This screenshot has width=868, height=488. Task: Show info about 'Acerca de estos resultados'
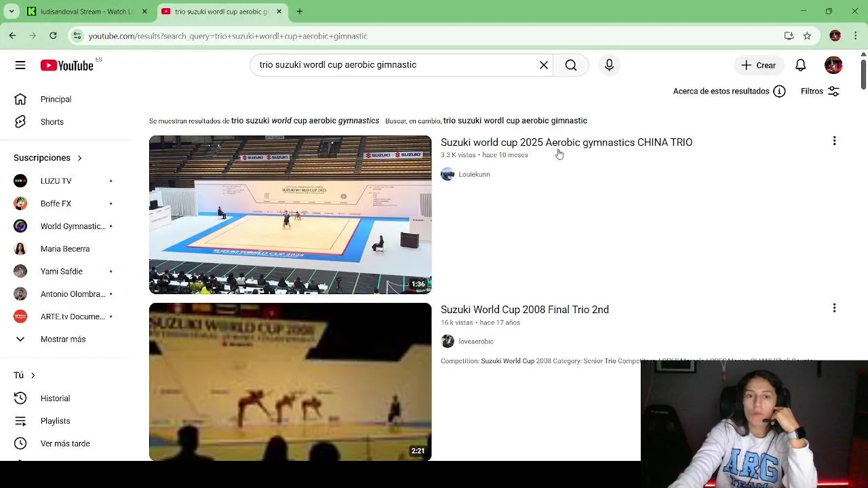(779, 91)
